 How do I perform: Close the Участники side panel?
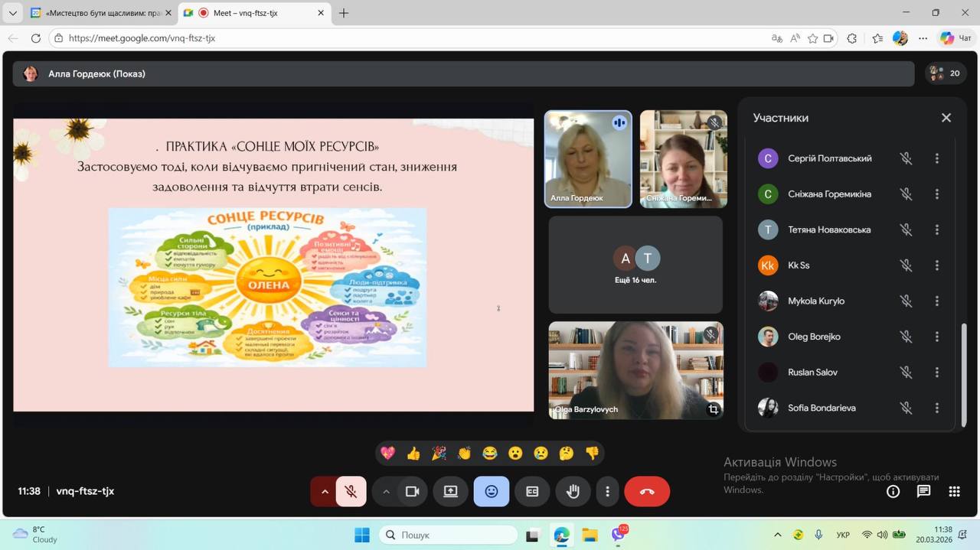click(946, 118)
